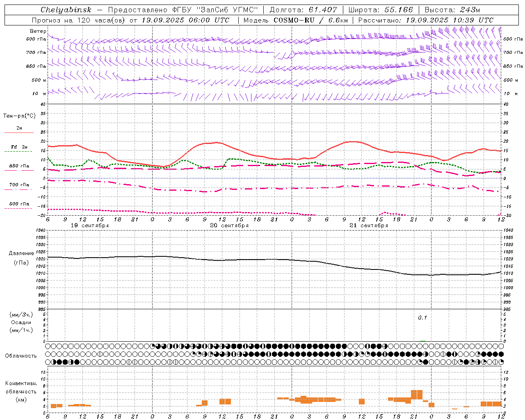Click 'Рассчитано: 19.09.2025 10:39 UTC' timestamp
Image resolution: width=525 pixels, height=420 pixels.
[426, 20]
